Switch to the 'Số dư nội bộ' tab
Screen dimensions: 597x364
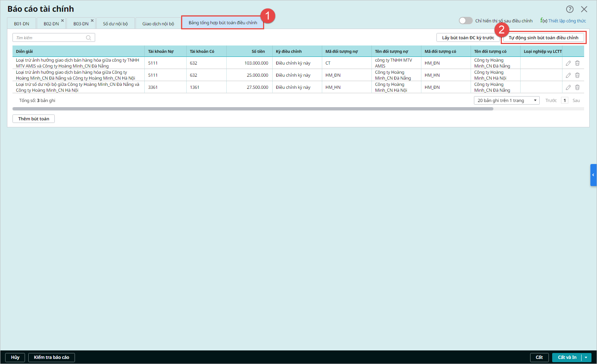pyautogui.click(x=115, y=24)
